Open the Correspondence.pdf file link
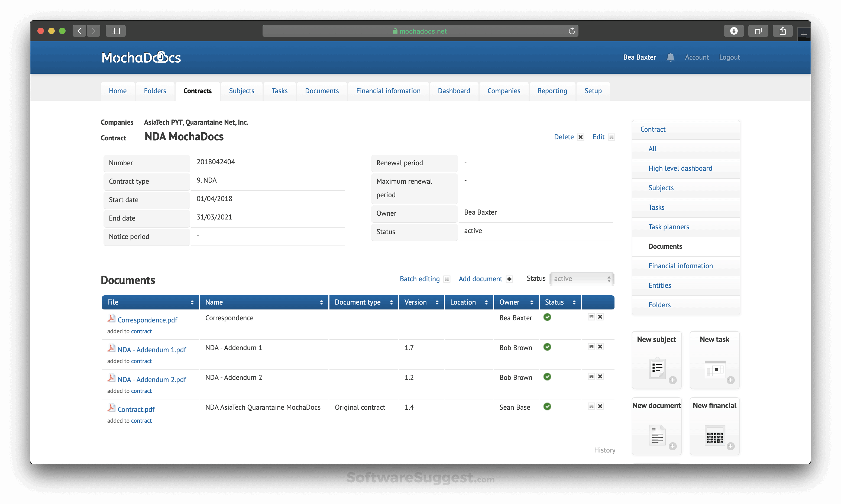This screenshot has height=504, width=841. coord(147,320)
